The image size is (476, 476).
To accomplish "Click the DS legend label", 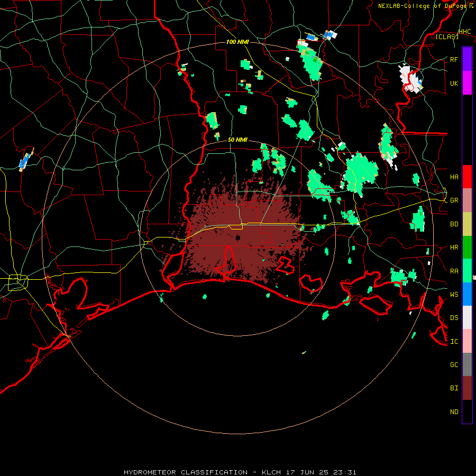I will click(x=454, y=318).
